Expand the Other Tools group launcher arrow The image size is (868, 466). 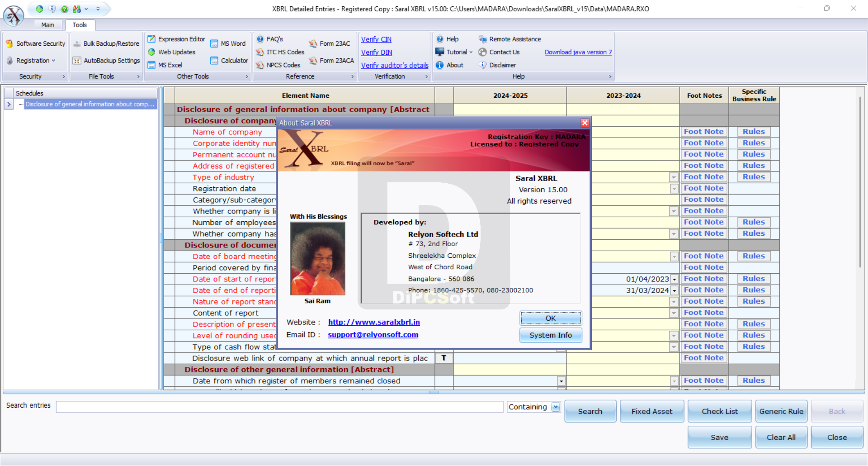click(x=247, y=76)
